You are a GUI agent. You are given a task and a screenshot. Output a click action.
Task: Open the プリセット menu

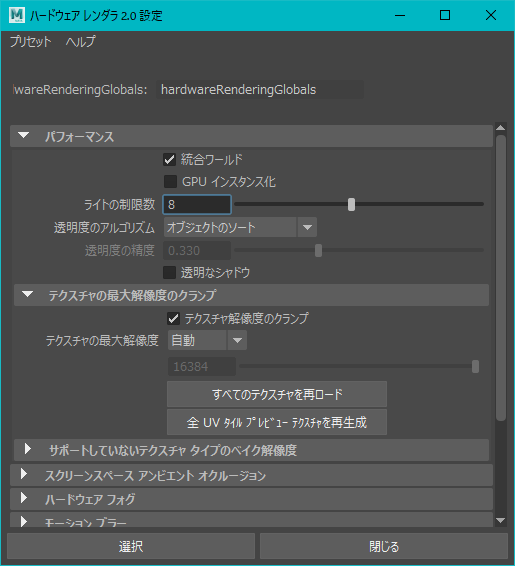click(31, 42)
